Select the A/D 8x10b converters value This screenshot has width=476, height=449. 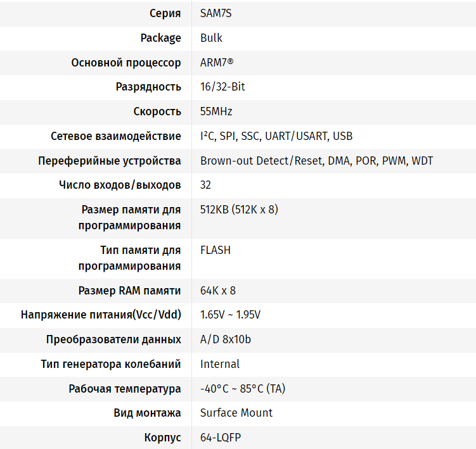[x=225, y=339]
